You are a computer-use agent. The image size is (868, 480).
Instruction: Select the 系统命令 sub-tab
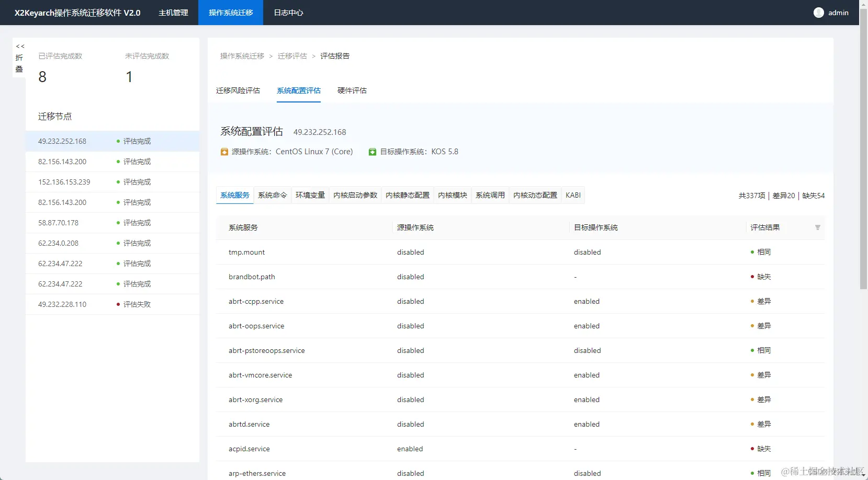[x=273, y=195]
